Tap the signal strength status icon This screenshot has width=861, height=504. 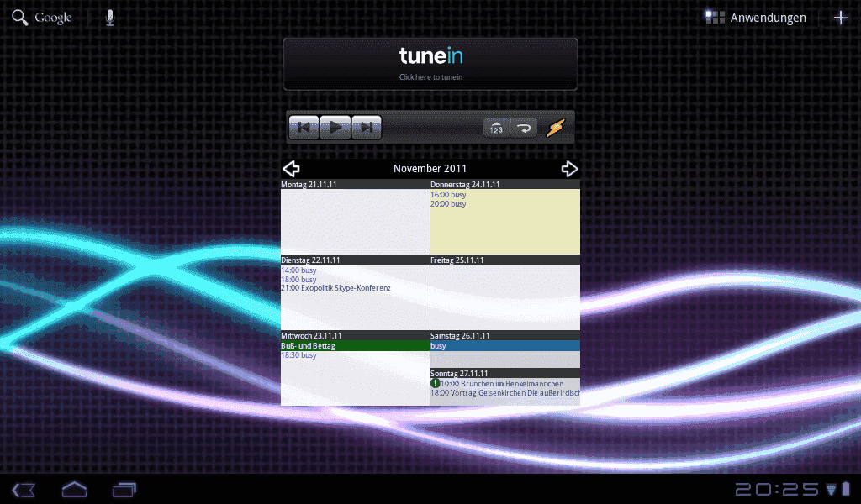[832, 489]
